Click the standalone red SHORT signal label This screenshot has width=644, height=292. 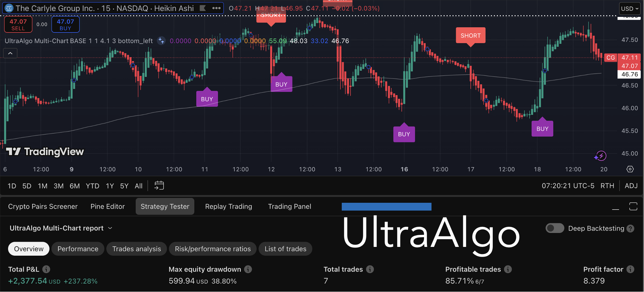[x=471, y=36]
